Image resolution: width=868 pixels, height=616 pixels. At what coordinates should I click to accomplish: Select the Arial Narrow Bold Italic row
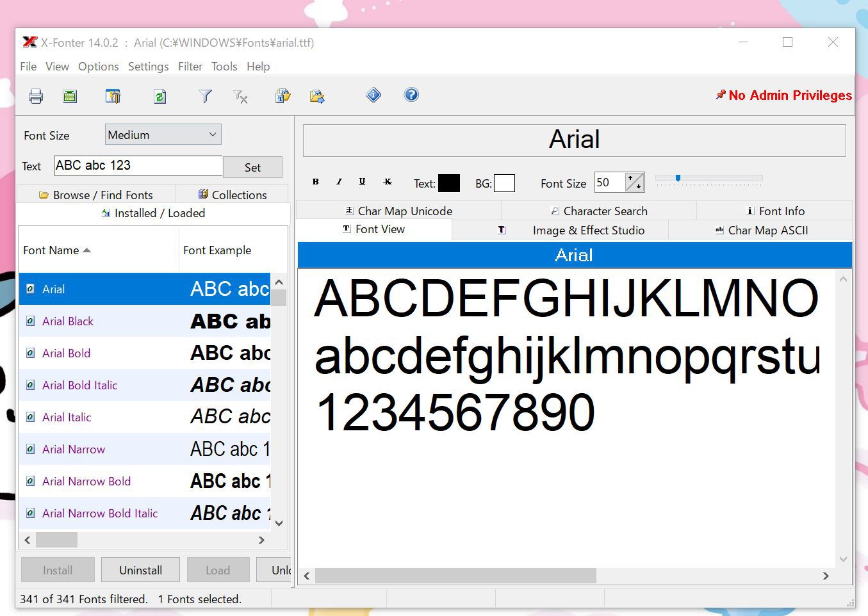145,513
